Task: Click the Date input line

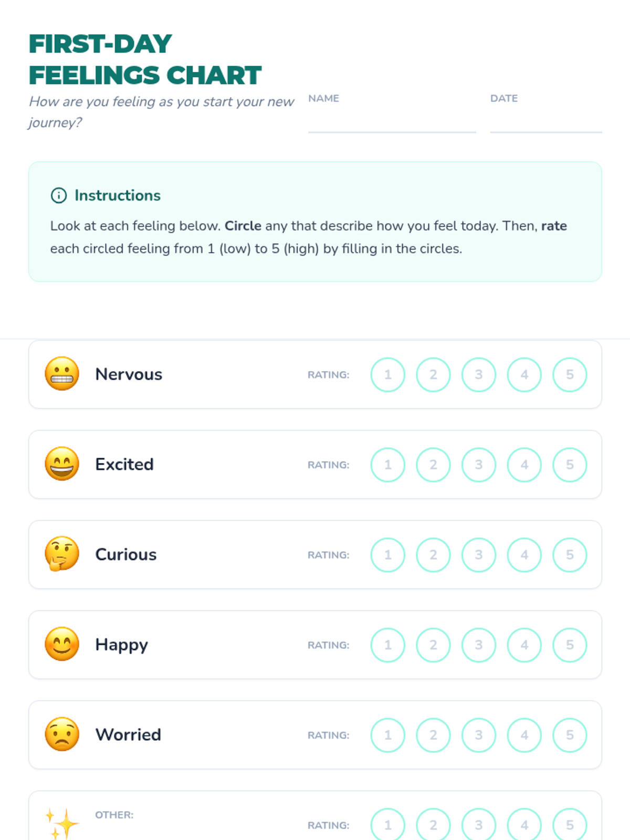Action: 546,123
